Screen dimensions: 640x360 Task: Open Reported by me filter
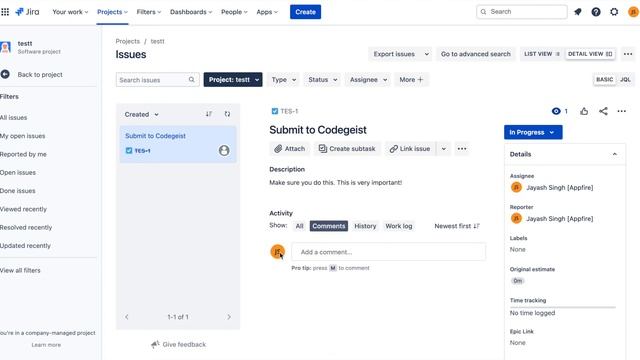(24, 154)
